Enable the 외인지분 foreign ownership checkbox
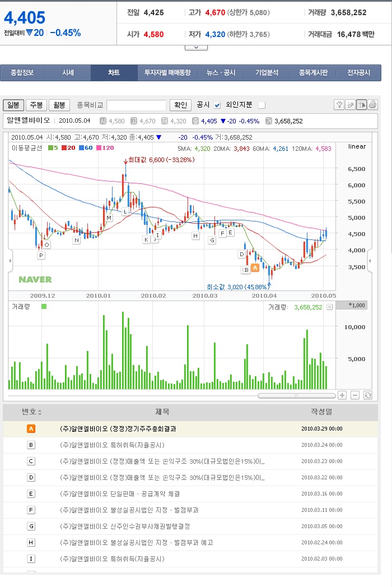392x587 pixels. click(x=262, y=105)
